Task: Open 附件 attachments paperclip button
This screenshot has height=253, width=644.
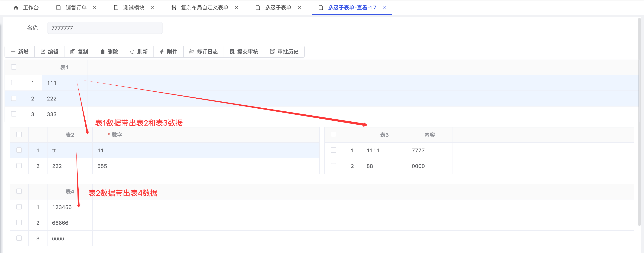Action: (169, 52)
